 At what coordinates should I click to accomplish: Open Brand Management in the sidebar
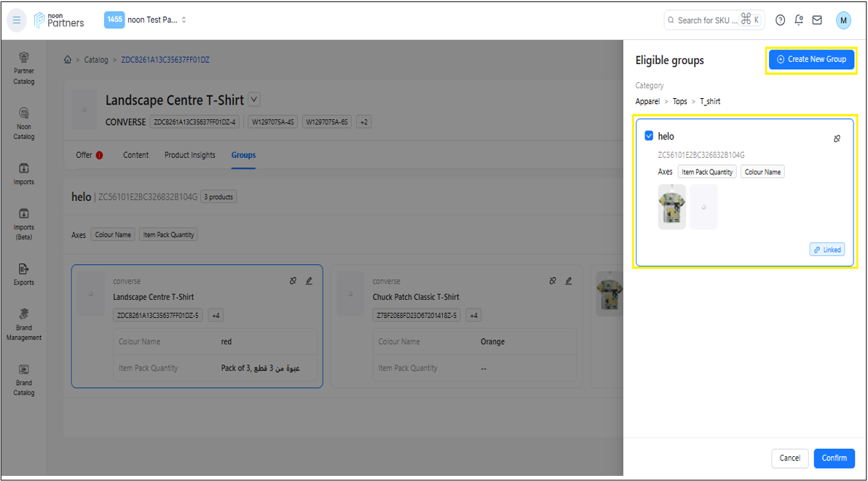pyautogui.click(x=24, y=324)
